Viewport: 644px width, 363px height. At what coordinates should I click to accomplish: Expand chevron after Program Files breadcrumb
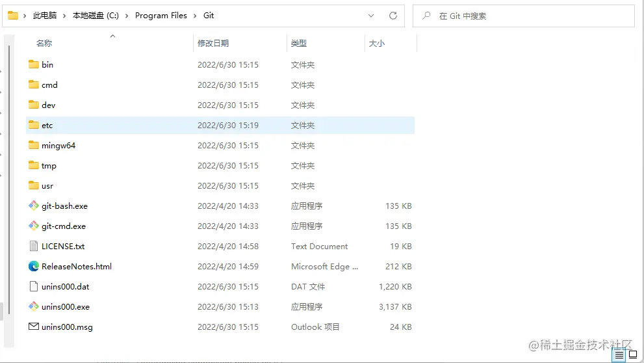(x=195, y=16)
